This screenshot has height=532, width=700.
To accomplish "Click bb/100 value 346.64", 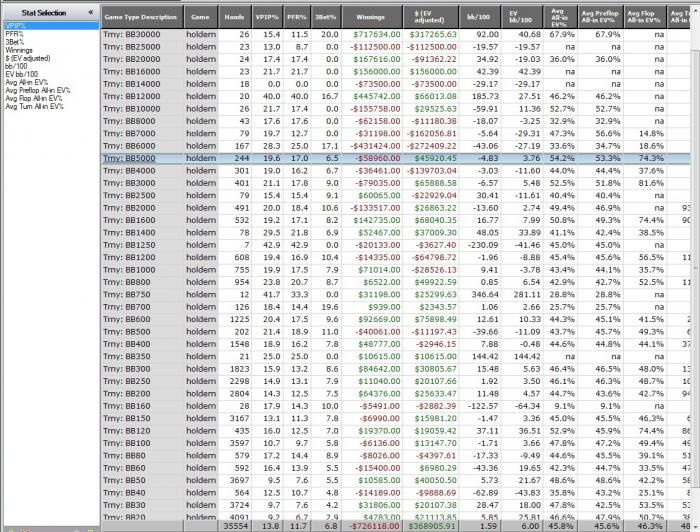I will pos(485,295).
